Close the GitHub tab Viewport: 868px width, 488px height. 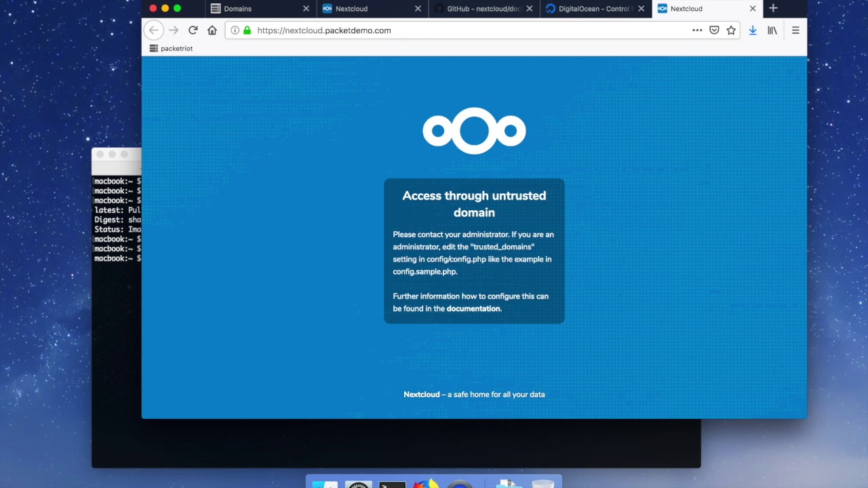point(529,9)
